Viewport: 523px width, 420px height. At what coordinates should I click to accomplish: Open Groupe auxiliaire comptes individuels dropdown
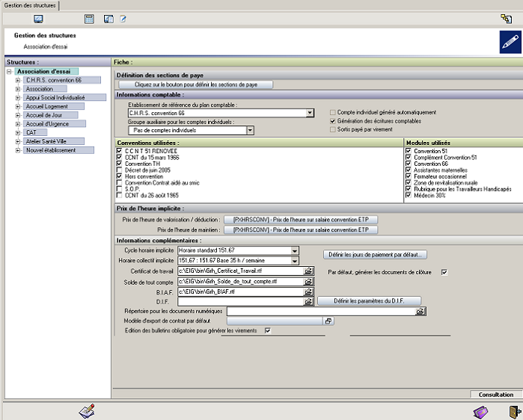click(x=250, y=130)
